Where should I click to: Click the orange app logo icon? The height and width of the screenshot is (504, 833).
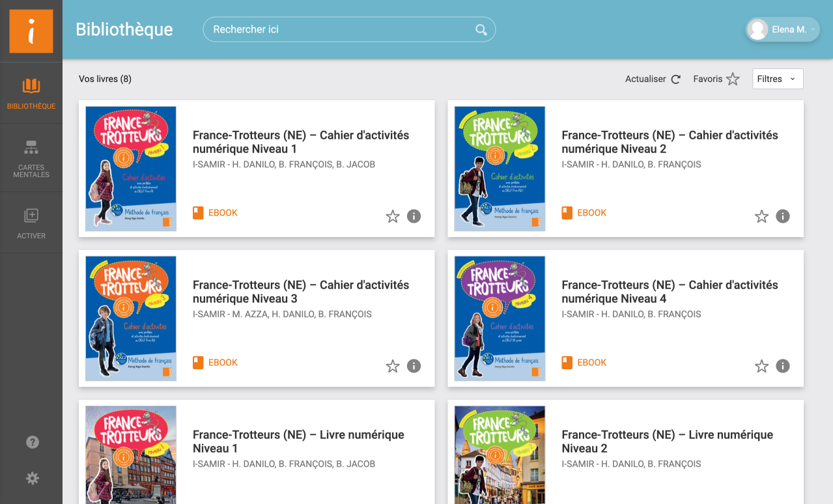point(31,31)
